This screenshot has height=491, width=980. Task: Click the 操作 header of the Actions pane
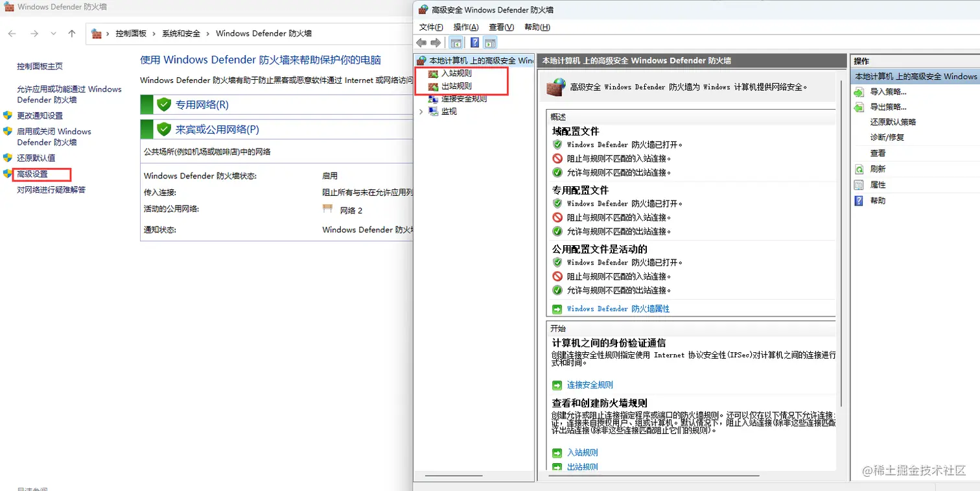click(x=862, y=61)
